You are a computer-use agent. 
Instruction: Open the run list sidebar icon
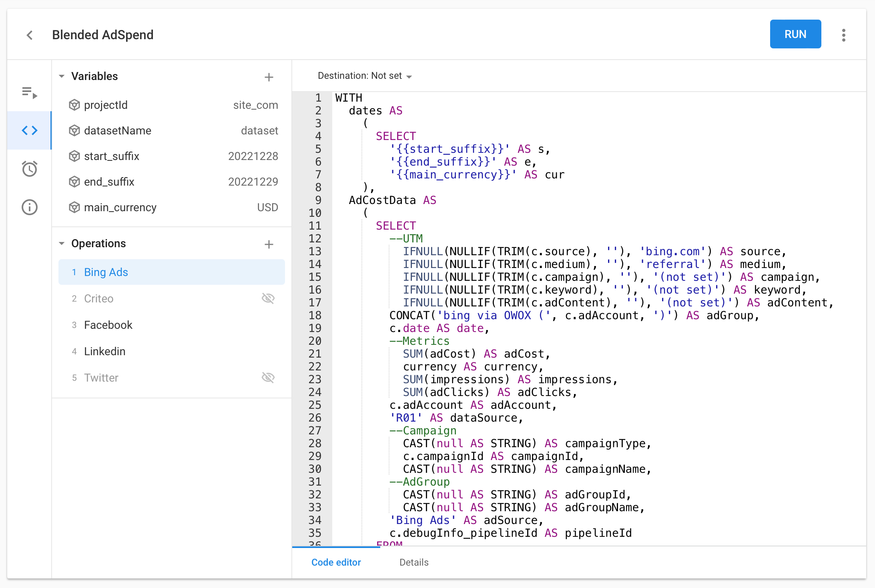[x=30, y=93]
